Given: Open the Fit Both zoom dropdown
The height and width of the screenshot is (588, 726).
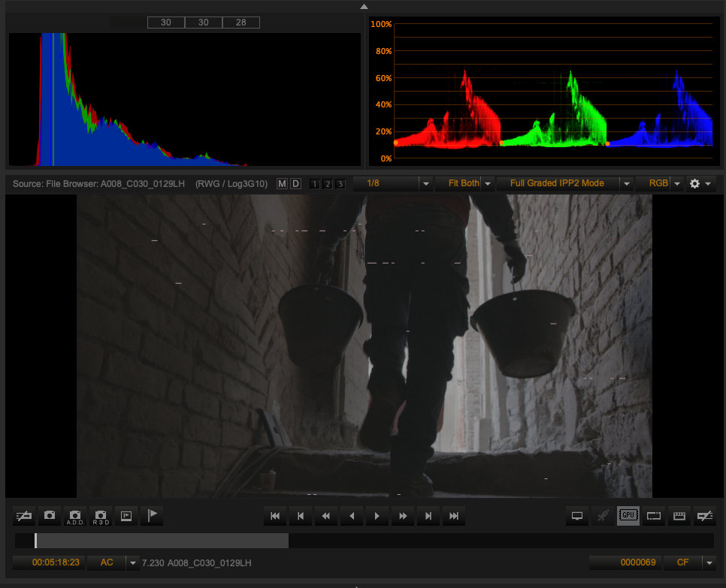Looking at the screenshot, I should (464, 184).
